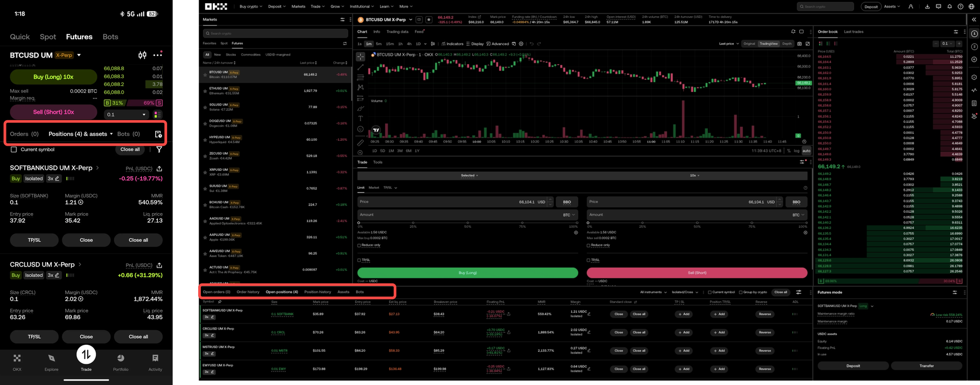Click the candlestick chart icon in the mobile app
The height and width of the screenshot is (385, 980).
tap(142, 55)
